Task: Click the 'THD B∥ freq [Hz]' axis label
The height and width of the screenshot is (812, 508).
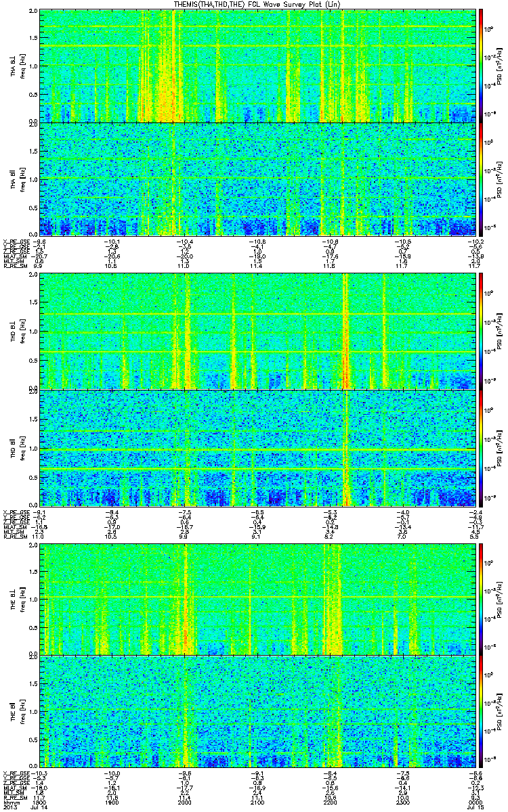Action: pyautogui.click(x=17, y=447)
